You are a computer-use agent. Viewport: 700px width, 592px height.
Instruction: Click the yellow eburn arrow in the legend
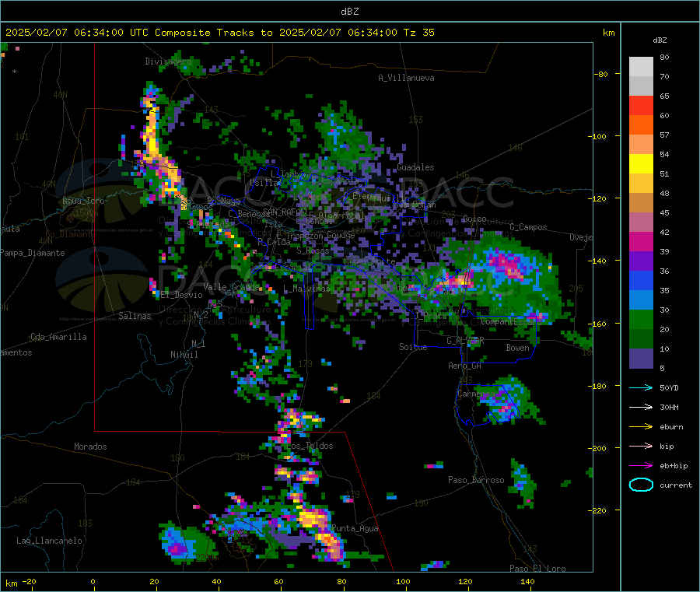pyautogui.click(x=641, y=427)
